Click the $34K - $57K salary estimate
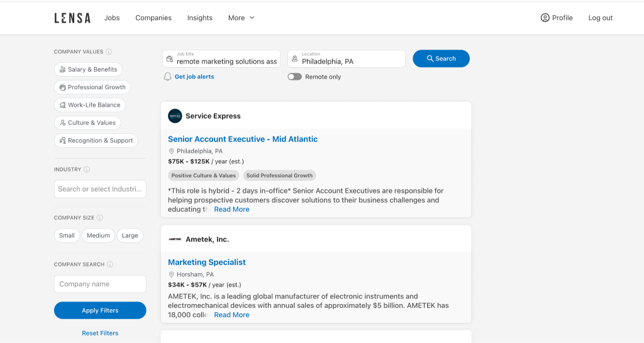Image resolution: width=644 pixels, height=343 pixels. 204,285
